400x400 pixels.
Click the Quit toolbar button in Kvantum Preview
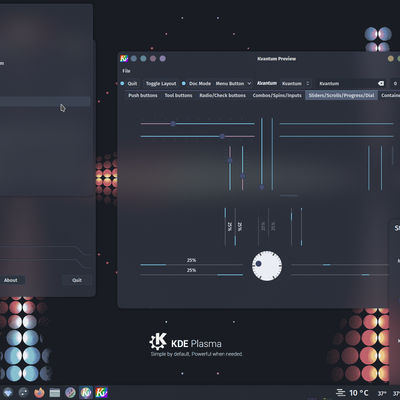(132, 83)
